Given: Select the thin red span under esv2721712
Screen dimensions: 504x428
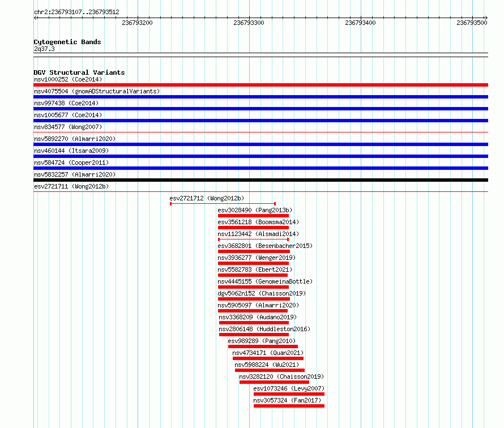Looking at the screenshot, I should 223,204.
